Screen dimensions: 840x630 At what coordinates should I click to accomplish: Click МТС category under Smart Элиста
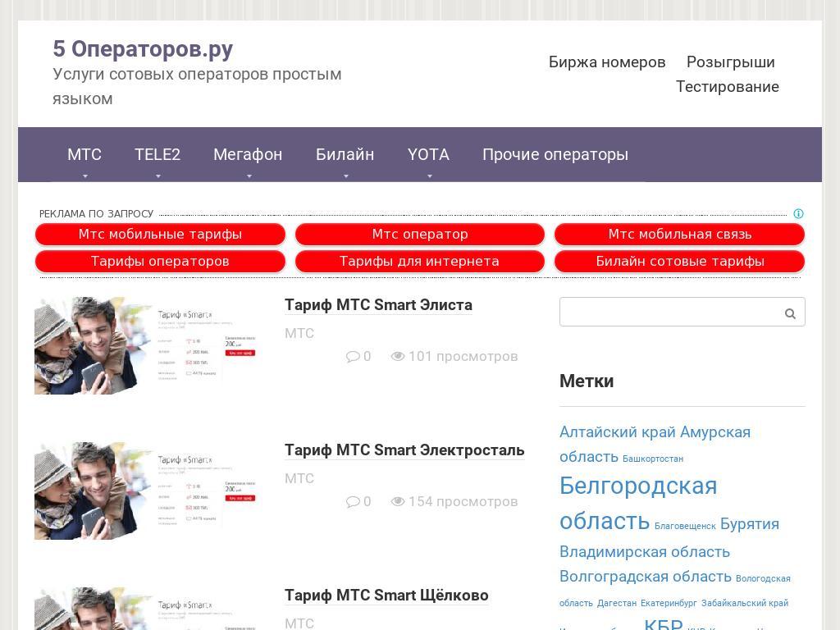(x=299, y=333)
